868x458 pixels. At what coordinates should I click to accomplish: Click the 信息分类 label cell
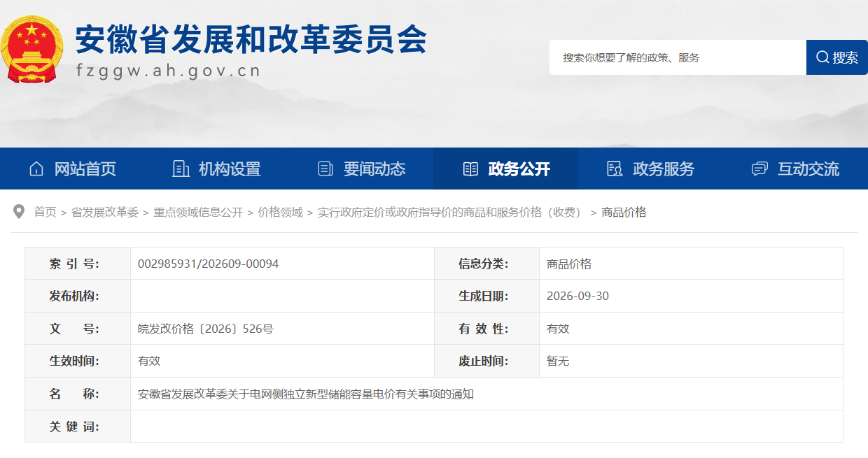(x=486, y=264)
